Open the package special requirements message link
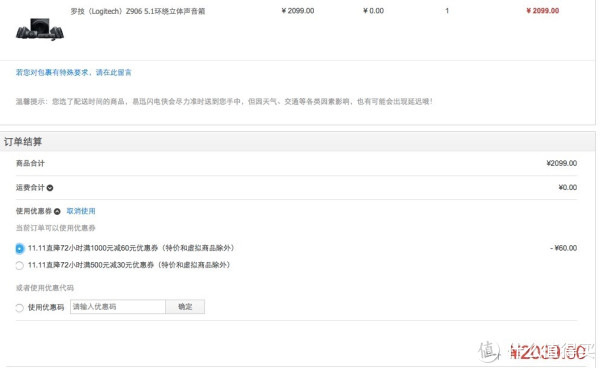This screenshot has height=368, width=600. [73, 72]
